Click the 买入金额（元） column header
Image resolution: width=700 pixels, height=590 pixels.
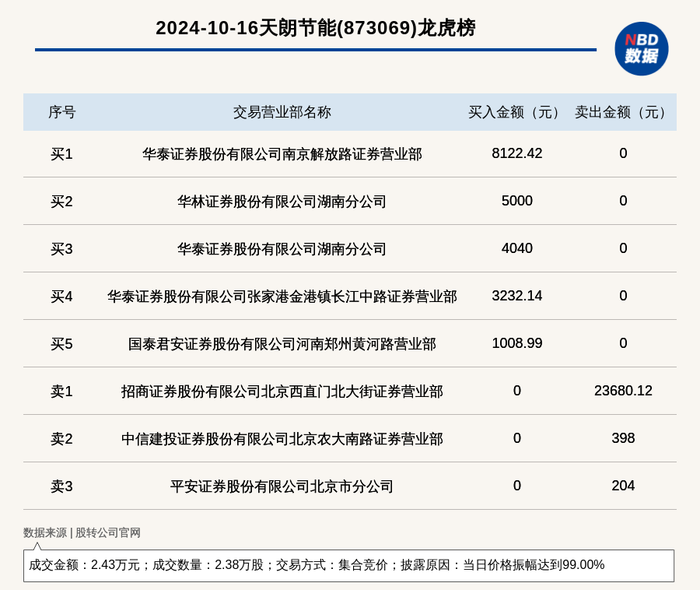(517, 112)
